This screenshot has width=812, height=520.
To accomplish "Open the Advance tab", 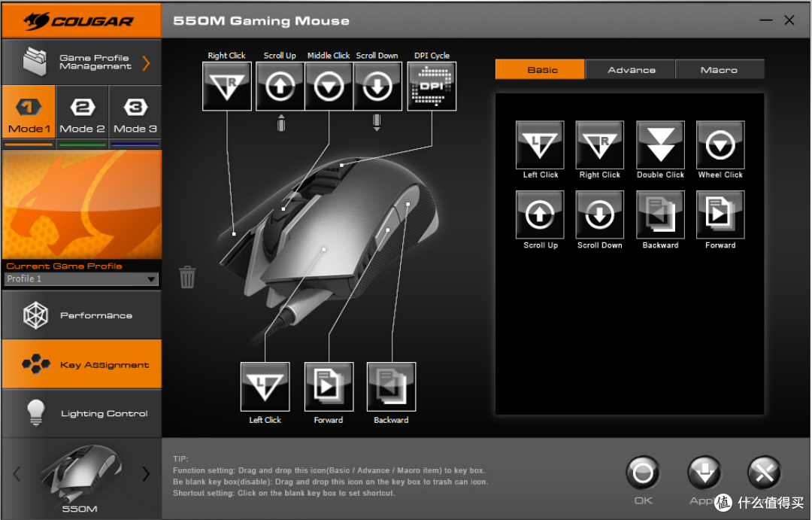I will pyautogui.click(x=631, y=69).
